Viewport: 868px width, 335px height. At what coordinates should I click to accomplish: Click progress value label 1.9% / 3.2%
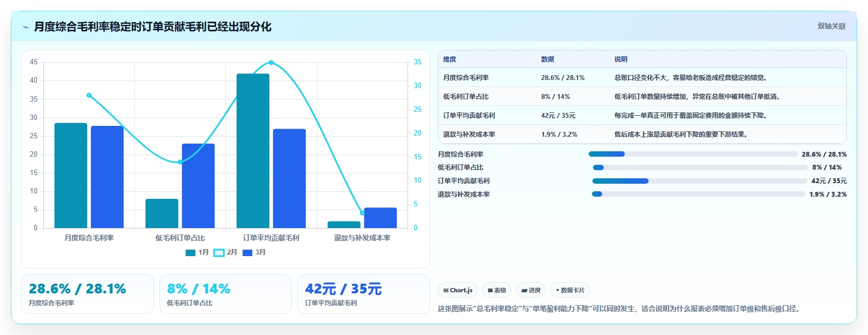pos(828,195)
